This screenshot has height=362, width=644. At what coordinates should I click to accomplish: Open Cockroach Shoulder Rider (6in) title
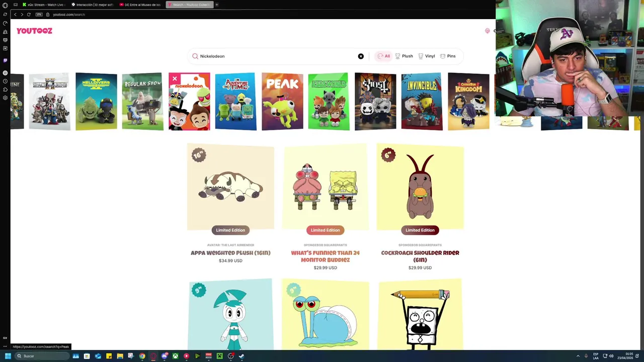[420, 256]
